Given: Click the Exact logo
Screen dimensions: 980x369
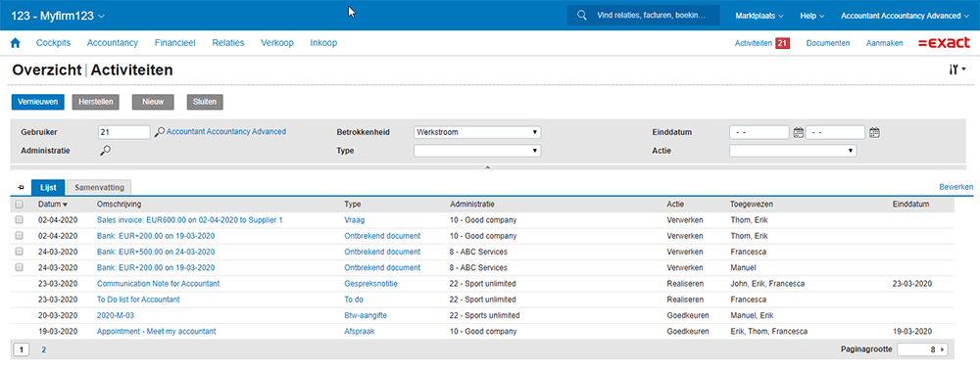Looking at the screenshot, I should [x=944, y=43].
